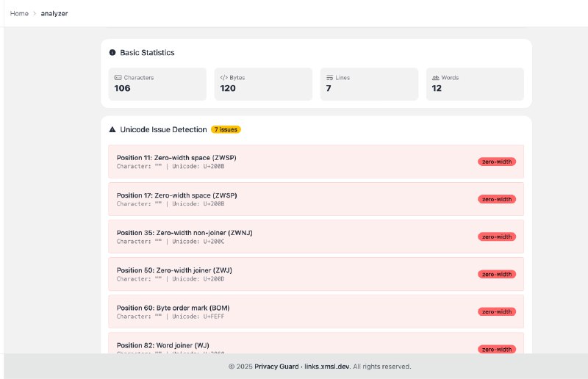Screen dimensions: 588x379
Task: Click the Basic Statistics info icon
Action: 112,53
